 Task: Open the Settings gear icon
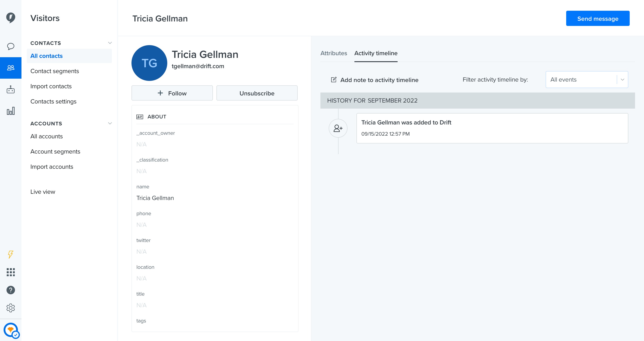coord(11,308)
